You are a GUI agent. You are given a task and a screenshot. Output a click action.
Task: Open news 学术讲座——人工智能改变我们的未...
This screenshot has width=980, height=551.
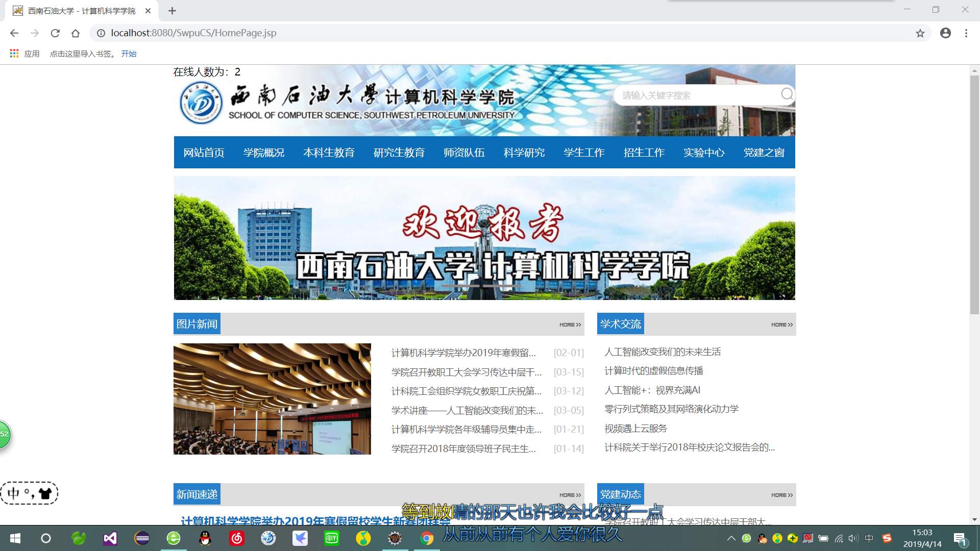tap(467, 410)
